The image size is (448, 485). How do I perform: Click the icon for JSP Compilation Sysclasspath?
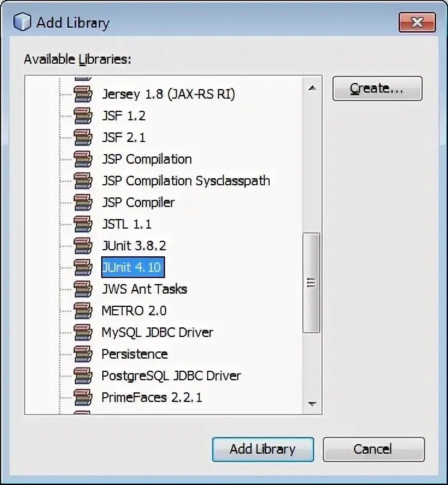[83, 181]
